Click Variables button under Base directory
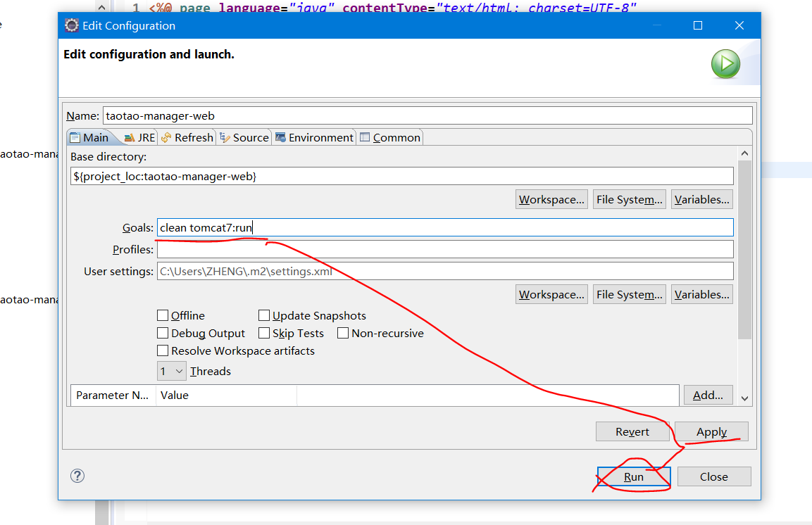 [701, 200]
